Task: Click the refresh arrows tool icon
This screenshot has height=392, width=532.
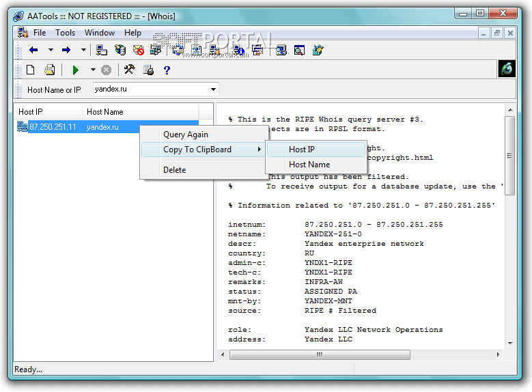Action: [178, 51]
